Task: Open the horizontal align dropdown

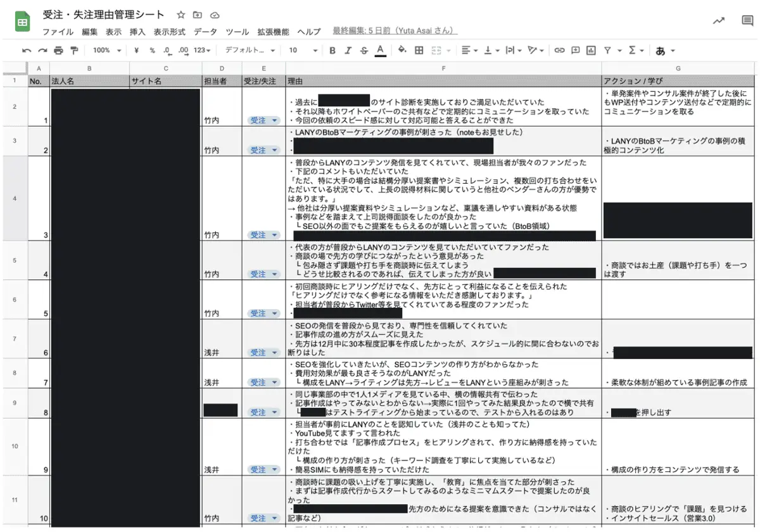Action: [469, 51]
